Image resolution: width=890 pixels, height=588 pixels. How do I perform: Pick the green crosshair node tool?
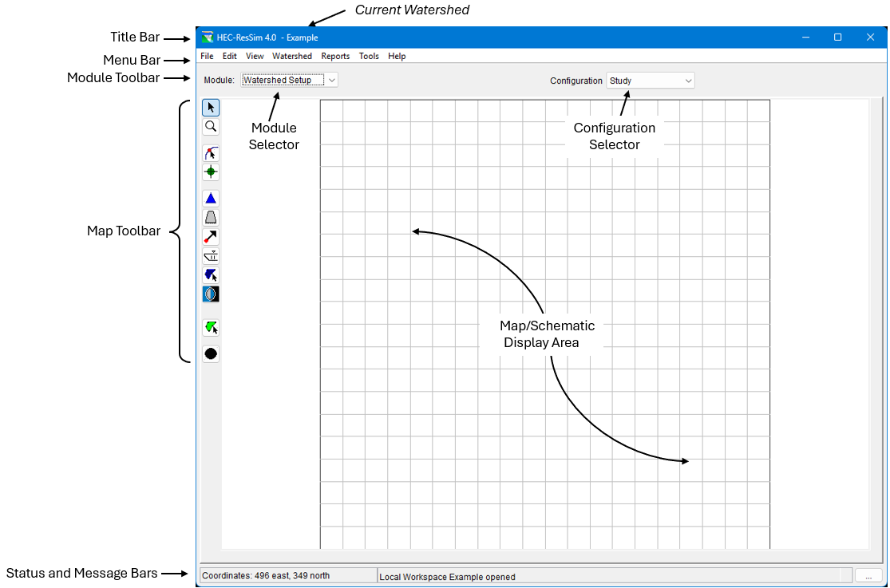click(211, 172)
